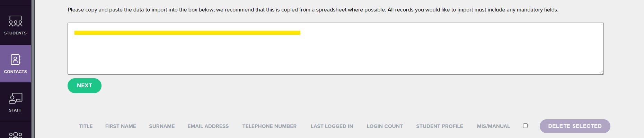Click inside the import data text box
The height and width of the screenshot is (138, 644).
click(x=335, y=49)
